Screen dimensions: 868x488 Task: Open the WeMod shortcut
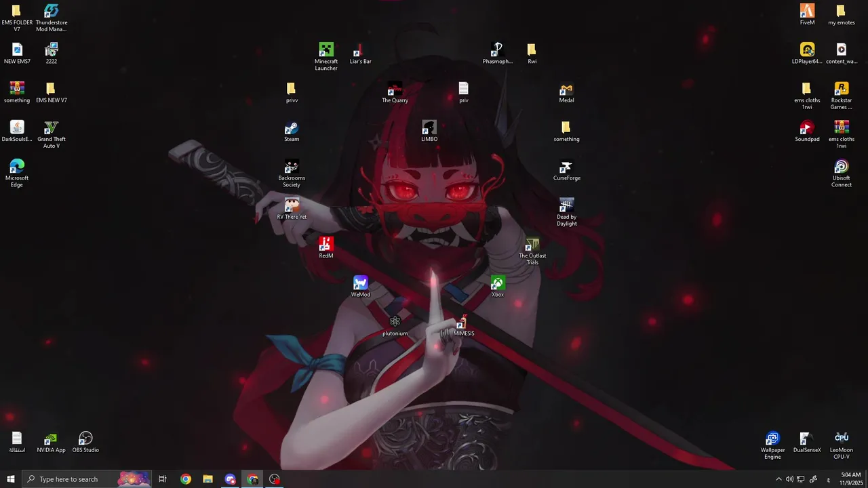coord(360,283)
